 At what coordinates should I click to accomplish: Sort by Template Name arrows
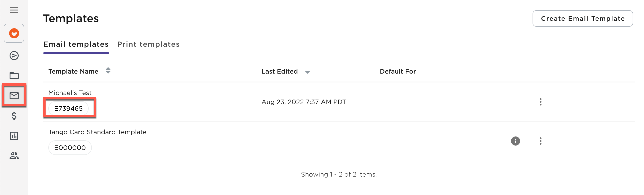tap(108, 71)
